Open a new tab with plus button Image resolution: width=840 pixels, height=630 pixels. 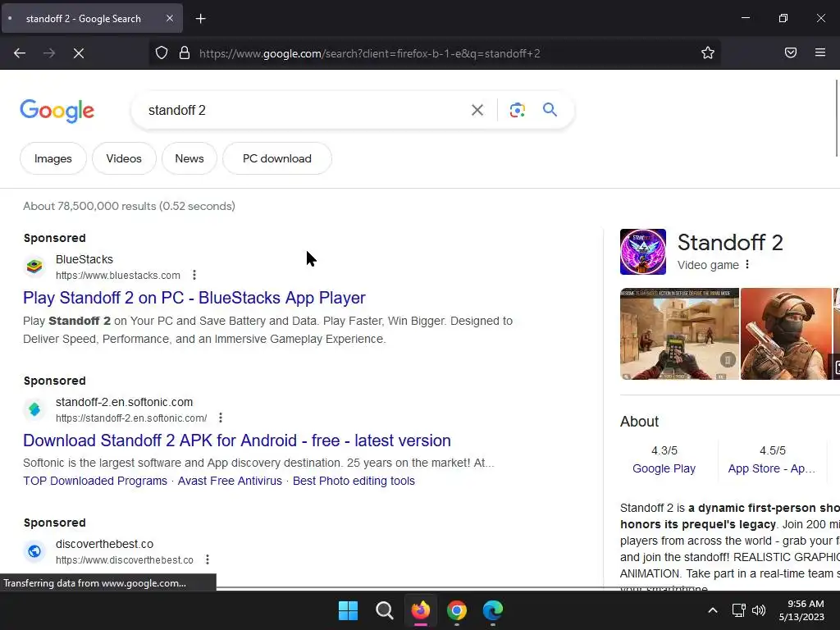pyautogui.click(x=200, y=19)
